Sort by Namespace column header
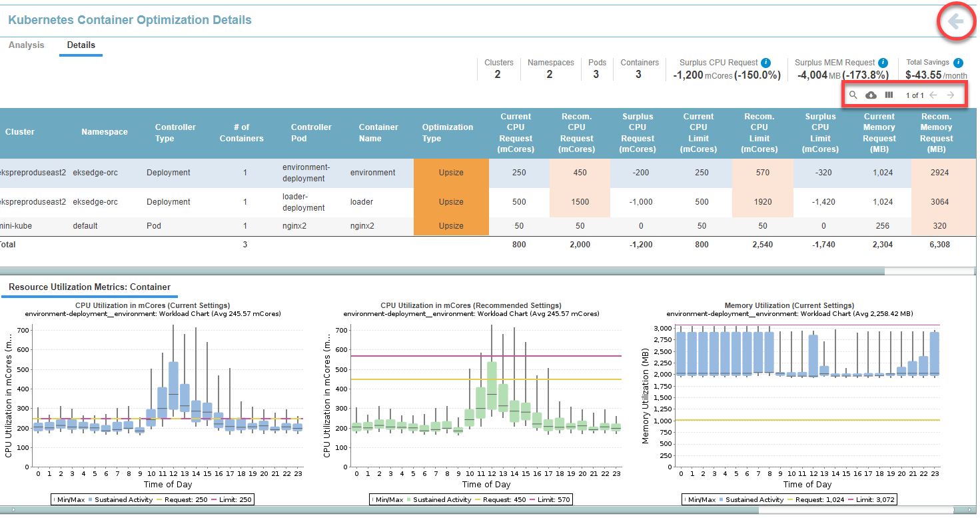The height and width of the screenshot is (518, 980). [x=105, y=132]
